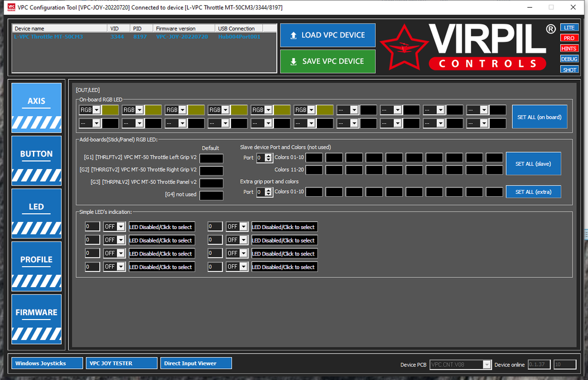Click SET ALL (slave) button

tap(533, 164)
